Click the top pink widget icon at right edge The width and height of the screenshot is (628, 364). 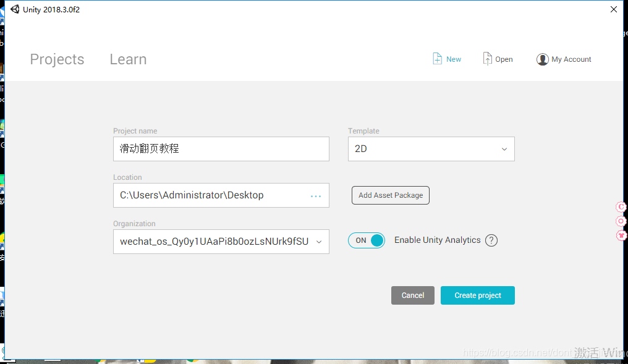point(621,206)
